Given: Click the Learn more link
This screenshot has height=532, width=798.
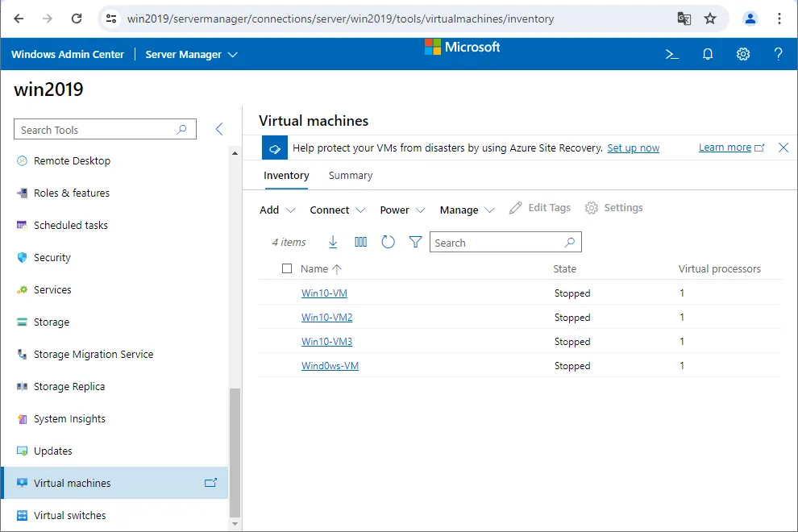Looking at the screenshot, I should (731, 148).
